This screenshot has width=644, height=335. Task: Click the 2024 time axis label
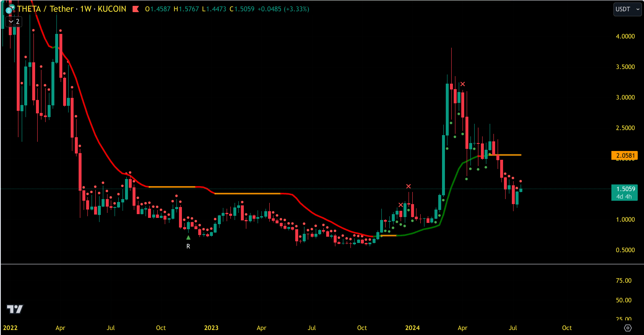click(x=412, y=327)
